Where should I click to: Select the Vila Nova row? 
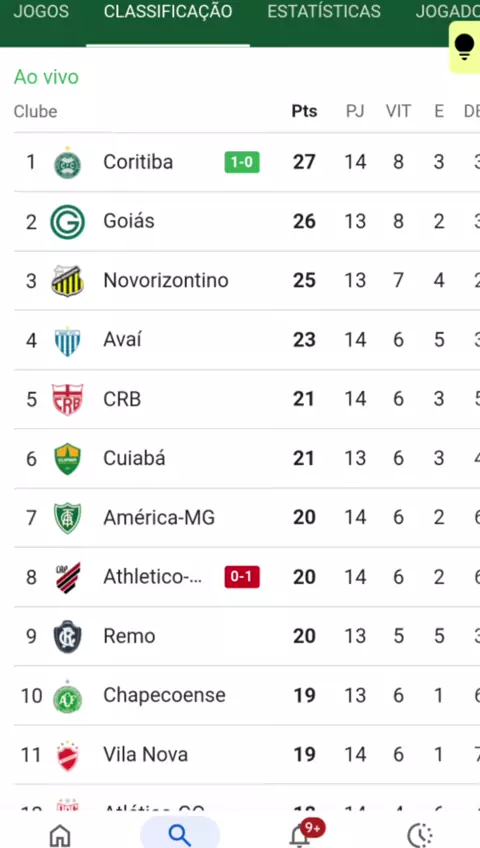point(246,754)
